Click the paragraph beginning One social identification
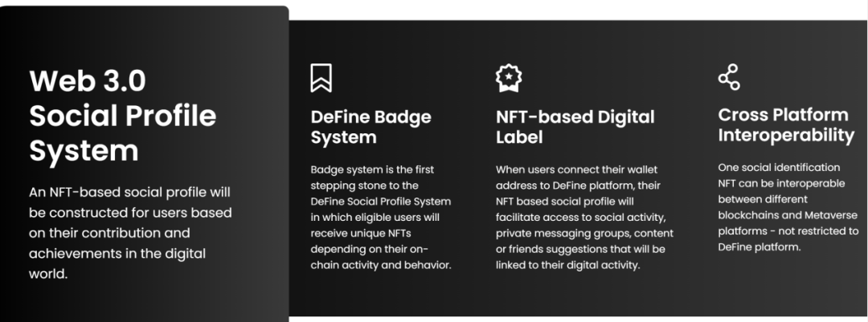This screenshot has height=322, width=868. [x=788, y=207]
